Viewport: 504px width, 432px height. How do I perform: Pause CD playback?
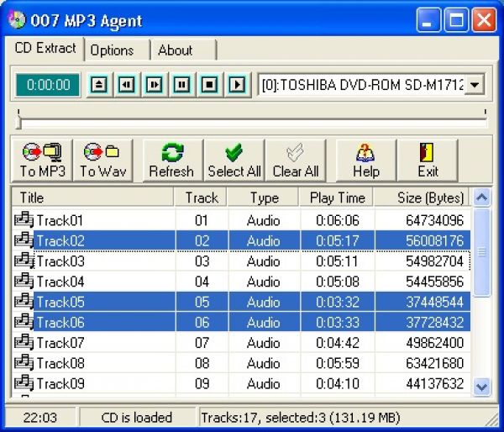pyautogui.click(x=181, y=84)
